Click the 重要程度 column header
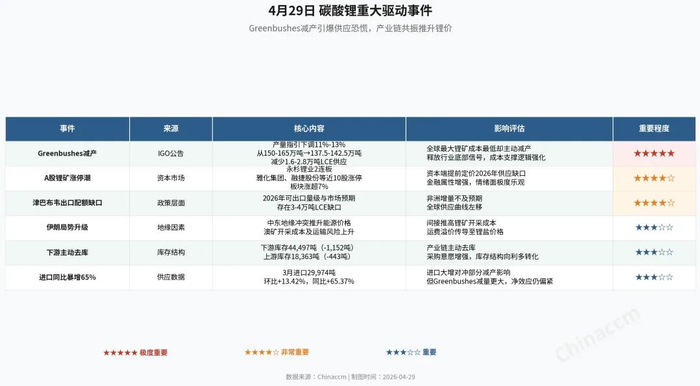Viewport: 700px width, 386px height. point(654,129)
